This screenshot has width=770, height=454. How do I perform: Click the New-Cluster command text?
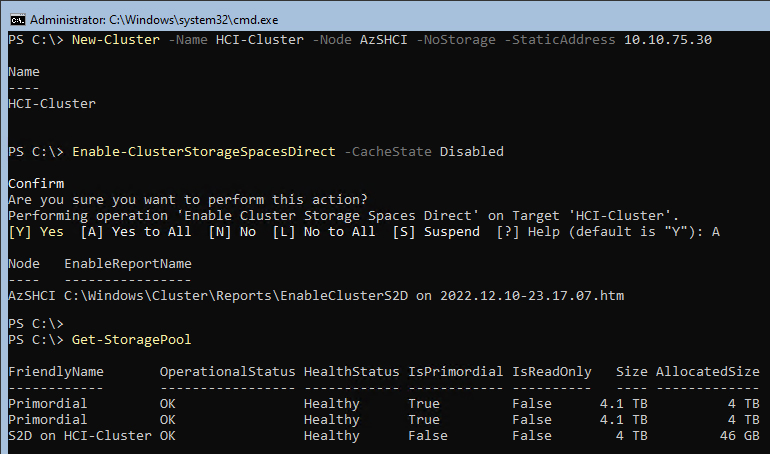coord(116,40)
